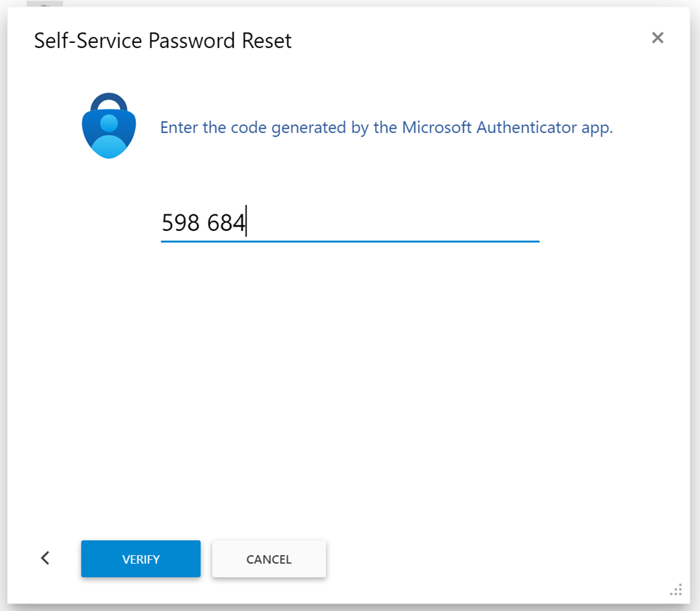
Task: Click the shackle atop the Authenticator lock
Action: [108, 100]
